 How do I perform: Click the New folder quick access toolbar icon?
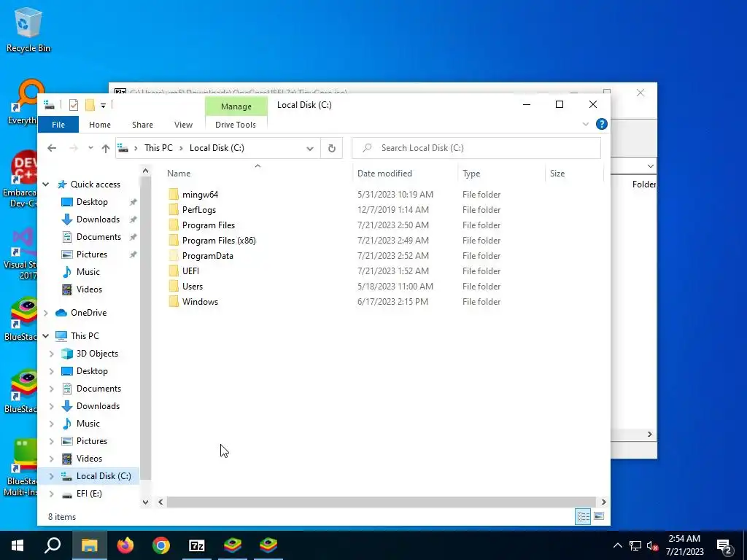coord(90,105)
